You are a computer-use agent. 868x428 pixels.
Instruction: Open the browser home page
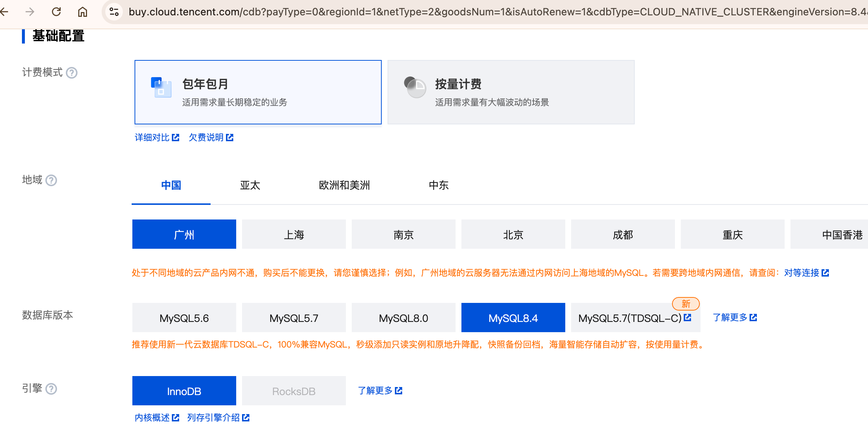pyautogui.click(x=83, y=12)
